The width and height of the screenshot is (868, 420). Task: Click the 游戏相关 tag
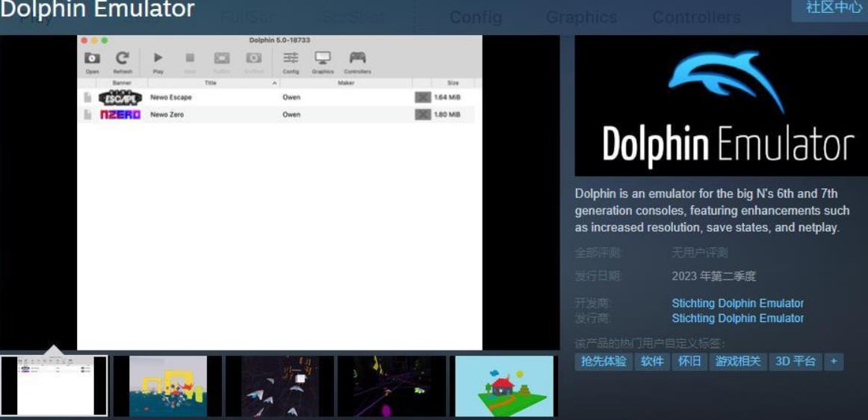click(738, 362)
